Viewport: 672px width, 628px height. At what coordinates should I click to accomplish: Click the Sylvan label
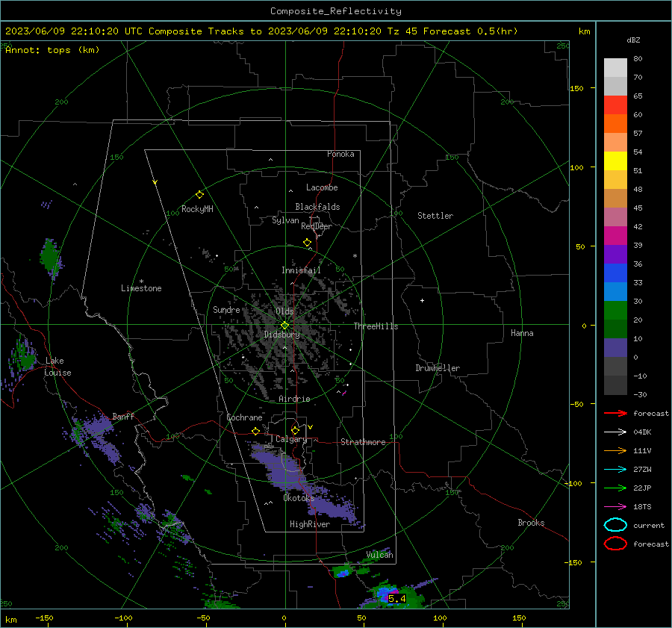(285, 220)
